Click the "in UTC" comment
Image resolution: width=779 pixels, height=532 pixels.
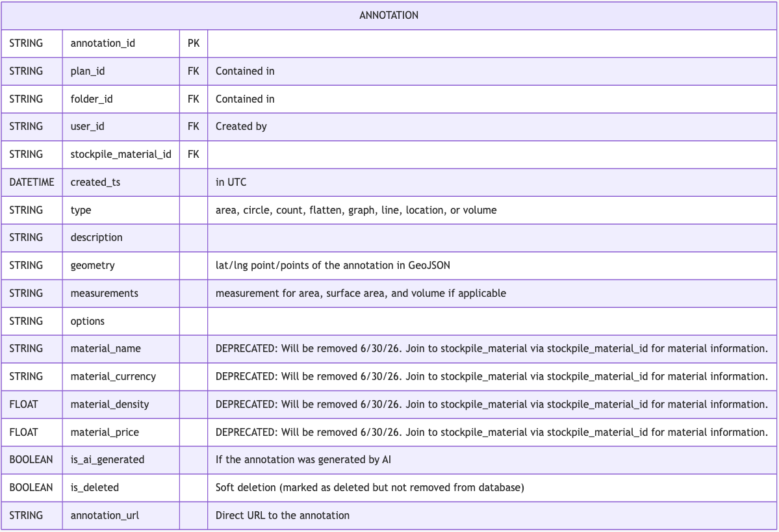[231, 182]
